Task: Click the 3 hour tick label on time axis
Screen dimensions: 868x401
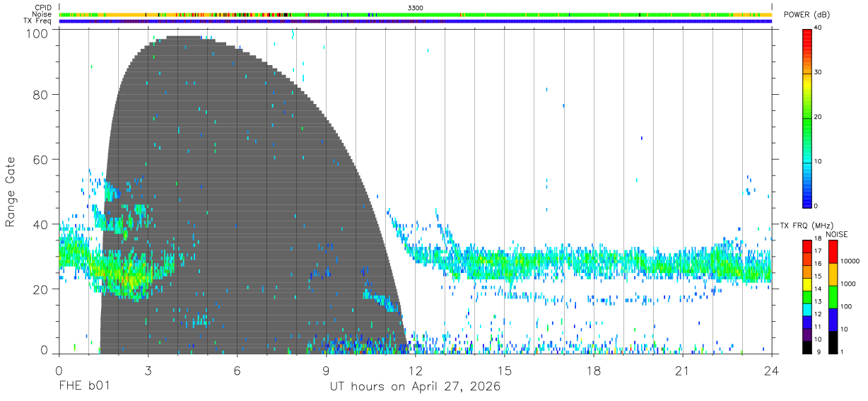Action: [x=148, y=371]
